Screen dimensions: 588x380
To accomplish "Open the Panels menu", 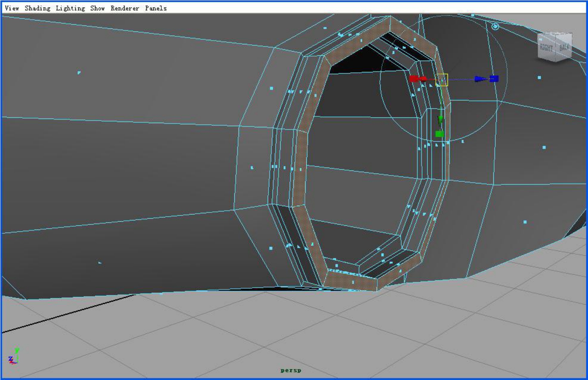I will click(x=156, y=8).
